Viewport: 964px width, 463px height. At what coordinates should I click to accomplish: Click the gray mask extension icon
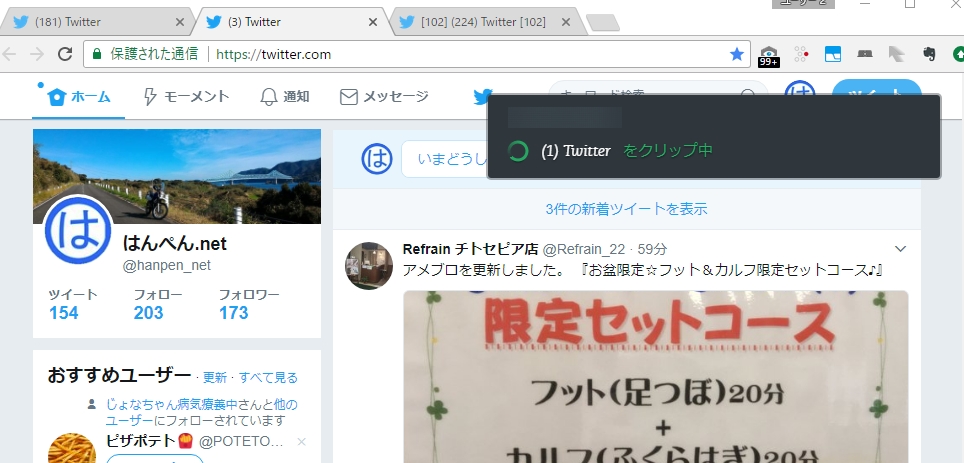tap(864, 54)
